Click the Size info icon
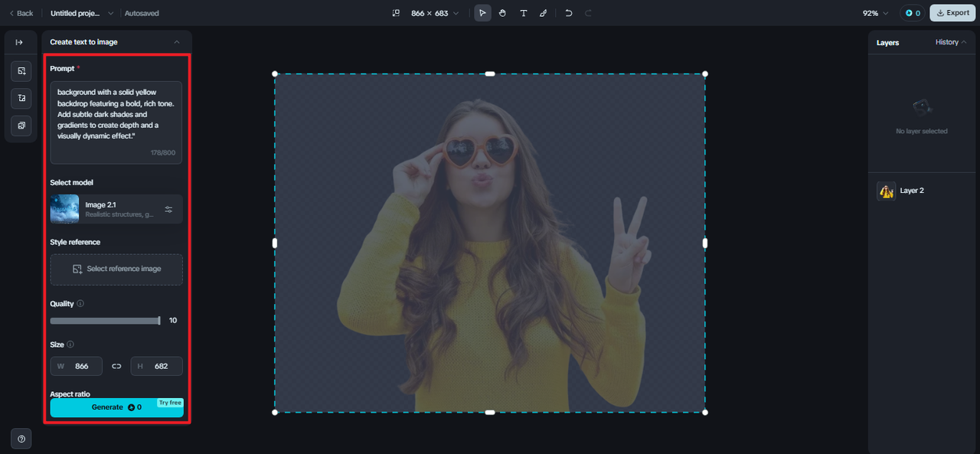The image size is (980, 454). click(x=70, y=345)
